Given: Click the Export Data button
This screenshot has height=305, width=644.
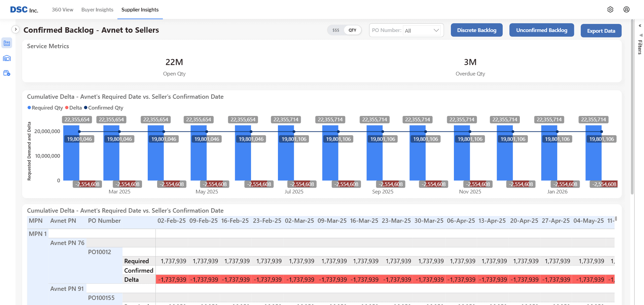Looking at the screenshot, I should [601, 31].
